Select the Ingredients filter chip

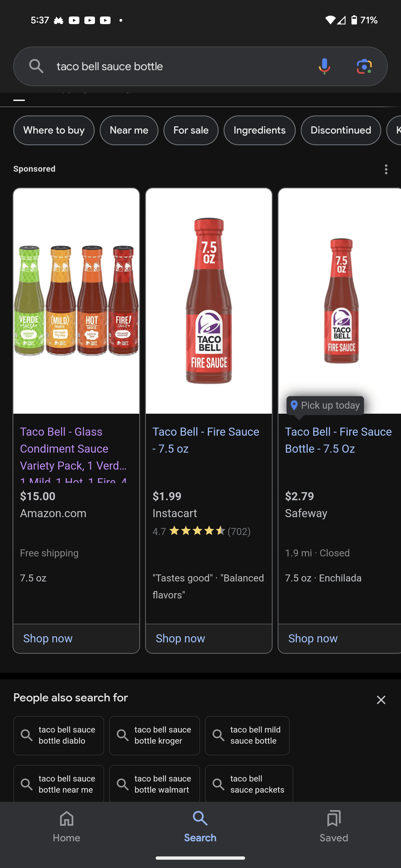tap(259, 130)
